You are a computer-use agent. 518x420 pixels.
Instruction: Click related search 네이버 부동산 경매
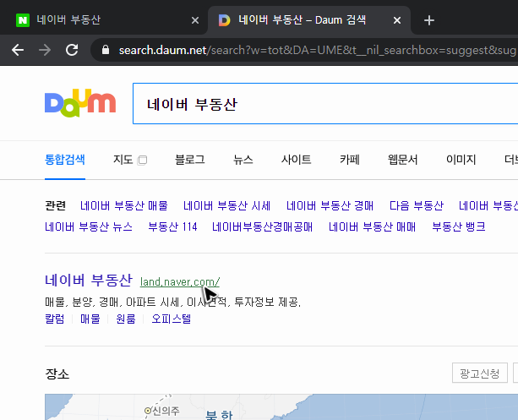pyautogui.click(x=330, y=205)
